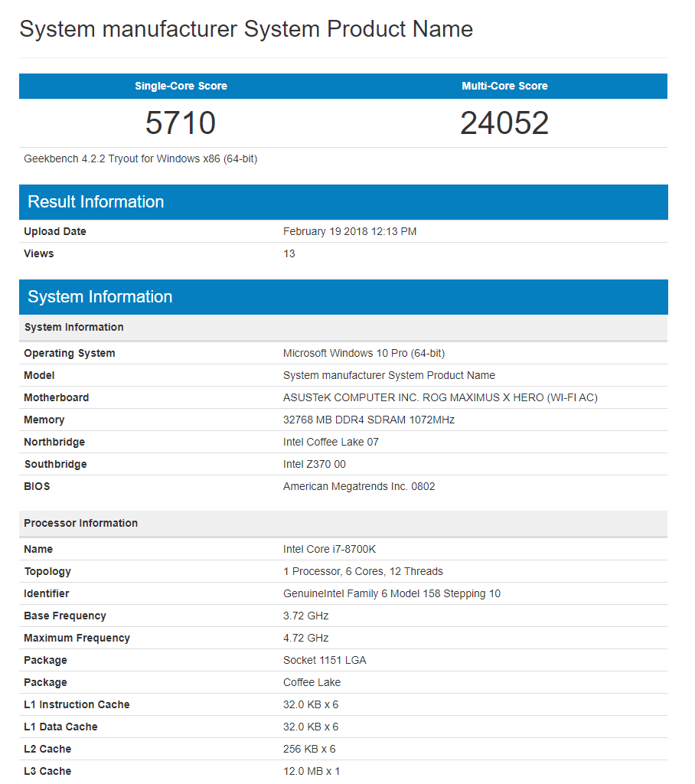
Task: Select the 'Topology' row label
Action: click(x=47, y=571)
